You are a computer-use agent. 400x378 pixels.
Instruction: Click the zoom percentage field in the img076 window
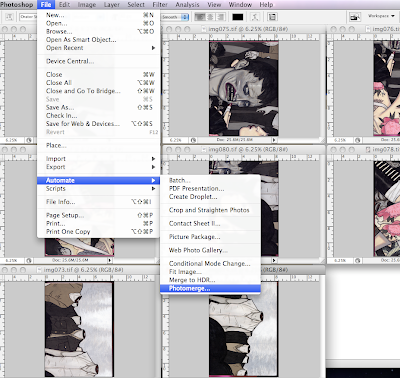pyautogui.click(x=340, y=140)
